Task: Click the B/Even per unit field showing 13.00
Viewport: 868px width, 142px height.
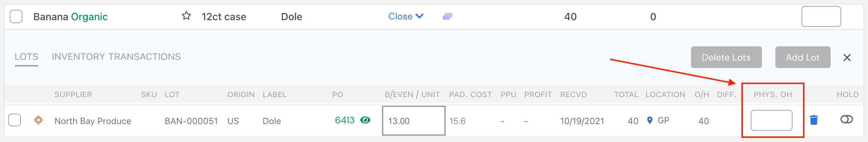Action: (x=414, y=121)
